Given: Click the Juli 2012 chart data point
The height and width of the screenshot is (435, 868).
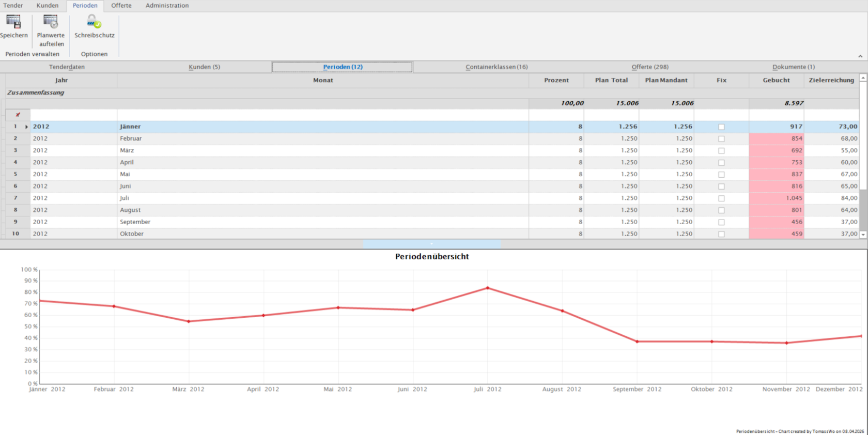Looking at the screenshot, I should tap(487, 288).
